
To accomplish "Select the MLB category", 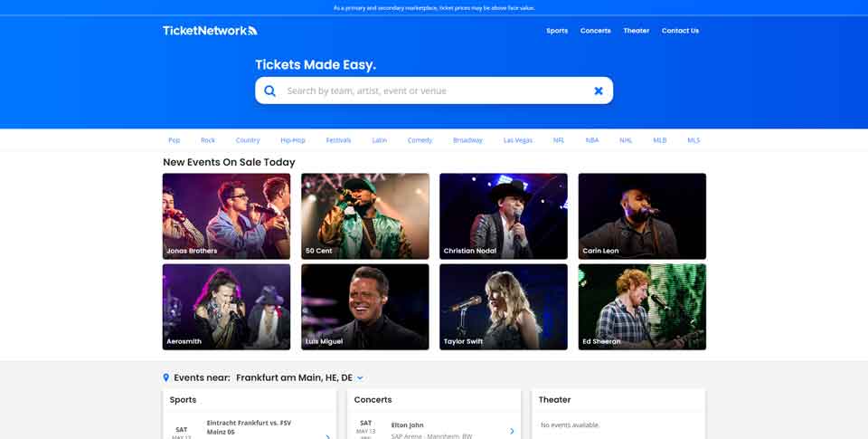I will [x=660, y=140].
